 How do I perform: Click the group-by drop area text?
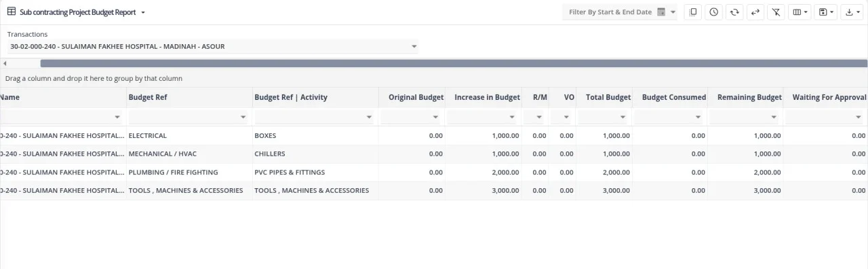tap(94, 79)
